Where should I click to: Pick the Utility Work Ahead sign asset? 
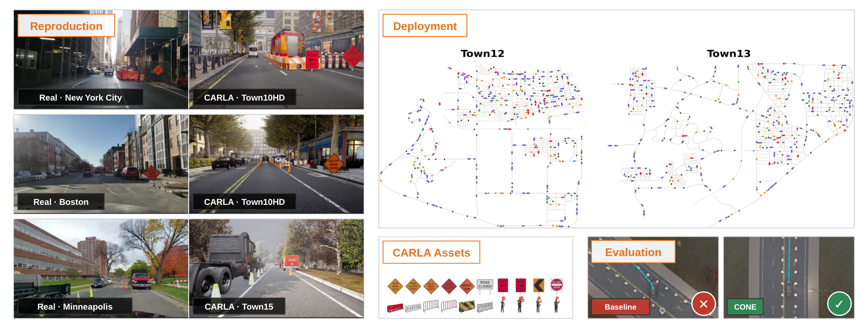click(x=431, y=286)
